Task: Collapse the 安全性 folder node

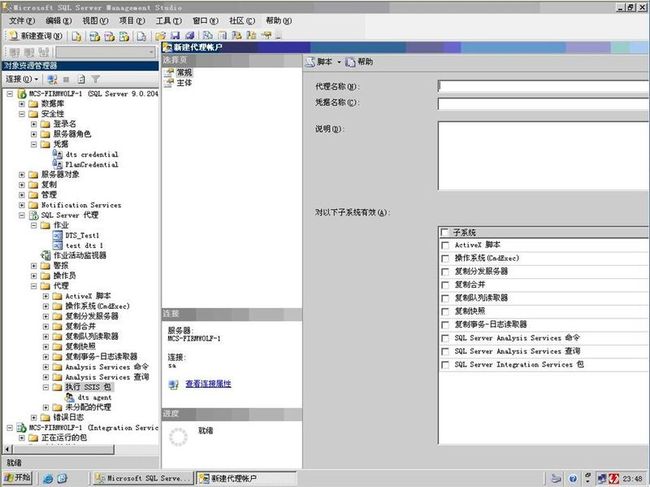Action: 22,114
